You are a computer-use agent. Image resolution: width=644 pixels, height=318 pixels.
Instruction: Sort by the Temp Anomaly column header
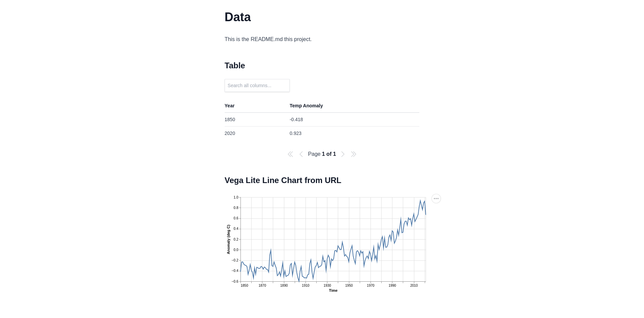306,106
